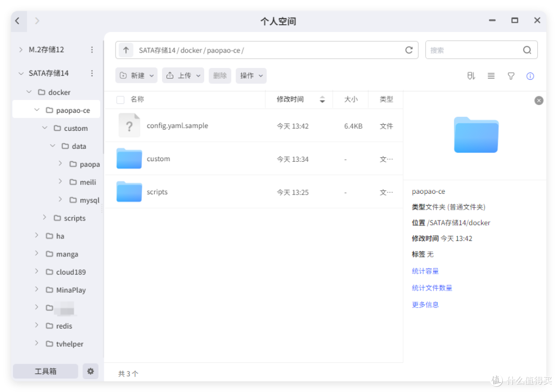Open the 新建 dropdown button
The height and width of the screenshot is (392, 557).
coord(136,76)
